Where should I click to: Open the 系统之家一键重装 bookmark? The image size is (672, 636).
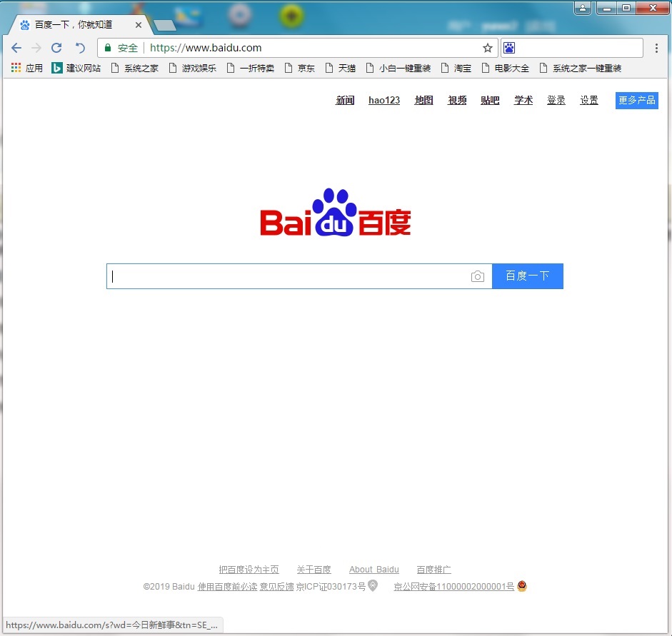581,68
